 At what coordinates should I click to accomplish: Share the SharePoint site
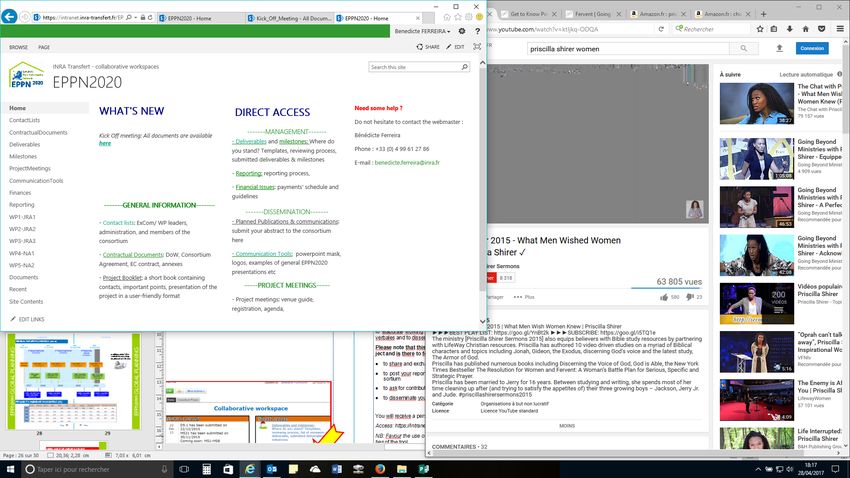pos(428,47)
